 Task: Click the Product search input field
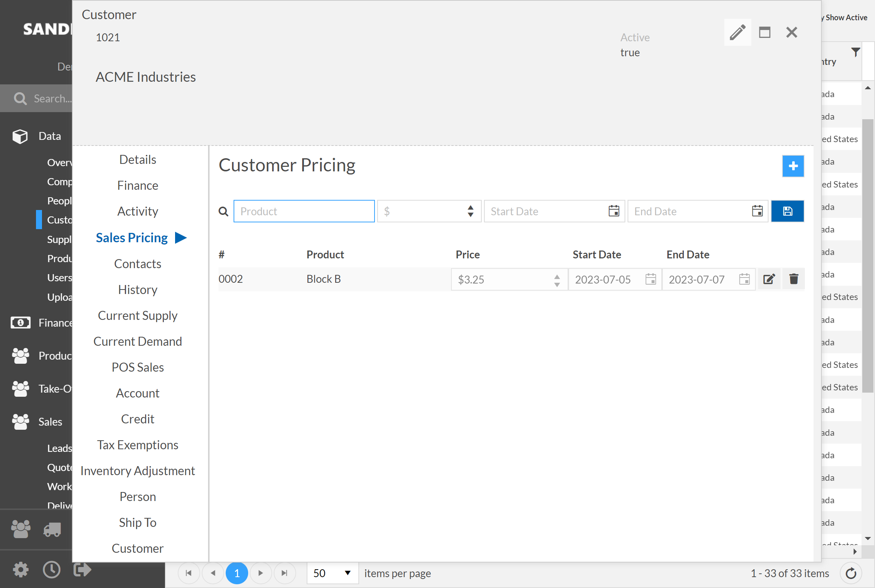304,211
